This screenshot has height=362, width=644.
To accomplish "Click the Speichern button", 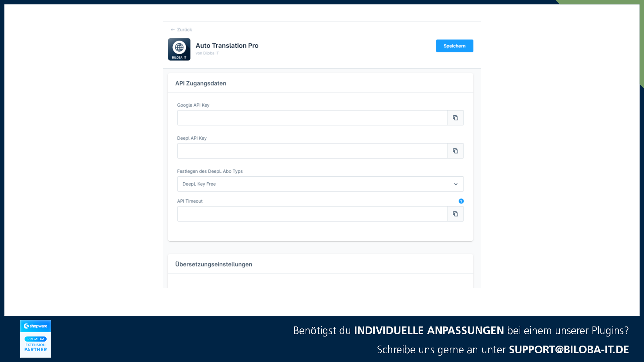I will pyautogui.click(x=454, y=46).
